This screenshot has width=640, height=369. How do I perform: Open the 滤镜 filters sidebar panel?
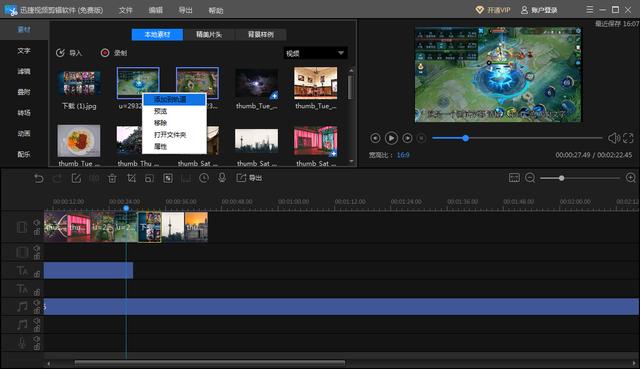click(x=24, y=71)
